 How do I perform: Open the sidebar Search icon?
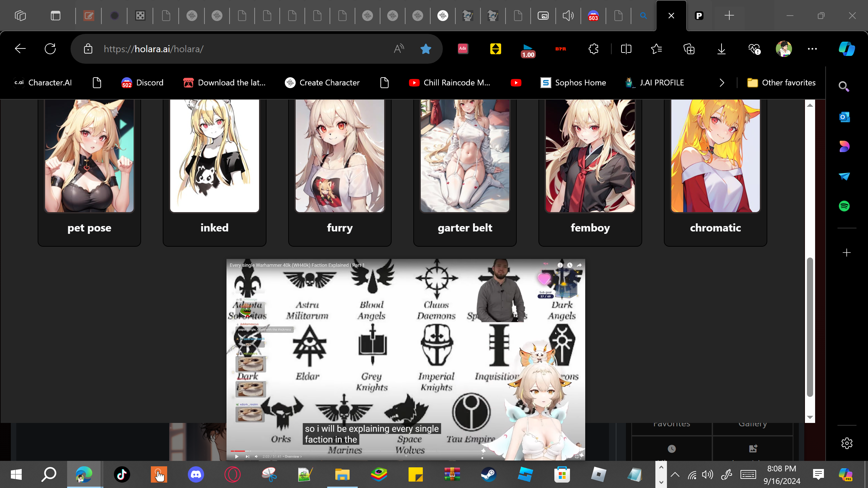point(844,87)
